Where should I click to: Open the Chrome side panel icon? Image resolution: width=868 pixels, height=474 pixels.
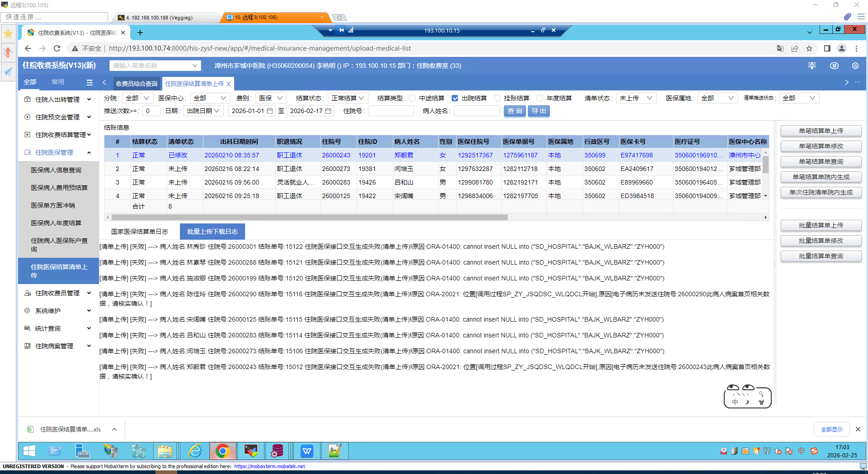click(x=827, y=48)
